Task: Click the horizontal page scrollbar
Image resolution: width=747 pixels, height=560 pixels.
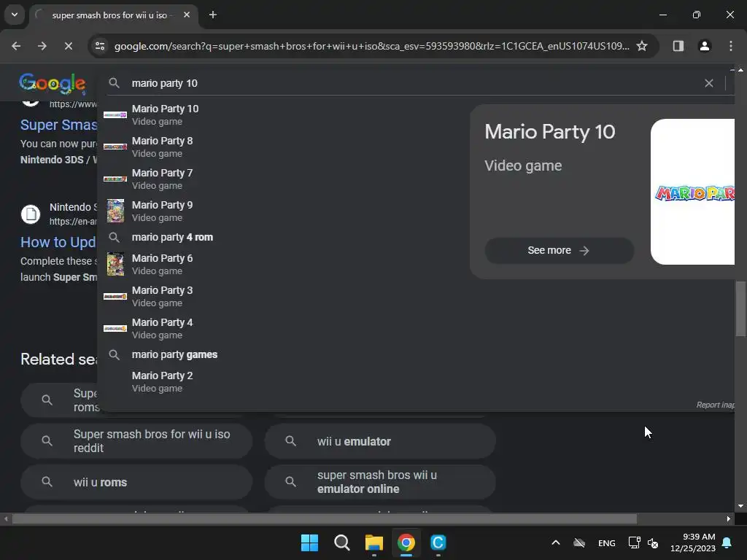Action: [324, 518]
